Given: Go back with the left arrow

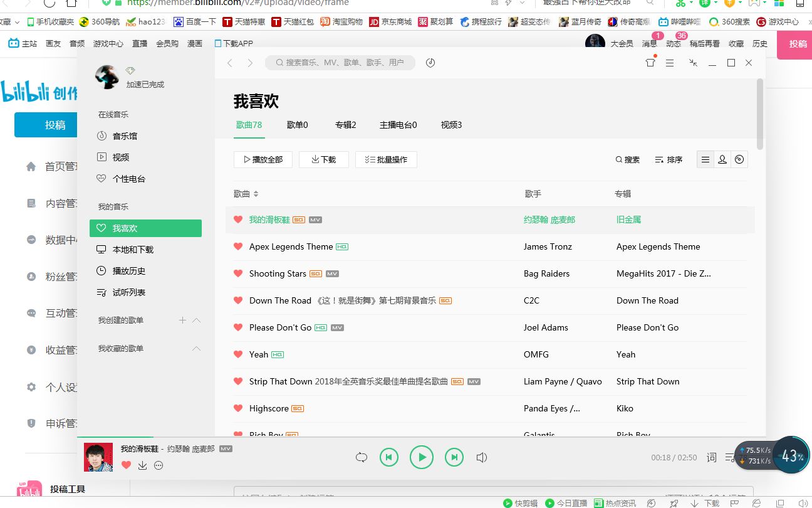Looking at the screenshot, I should point(230,63).
